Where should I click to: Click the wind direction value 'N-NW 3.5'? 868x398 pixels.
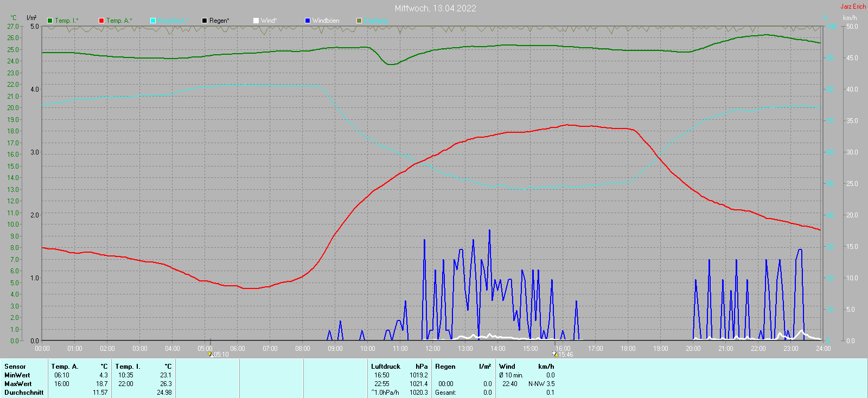(541, 384)
